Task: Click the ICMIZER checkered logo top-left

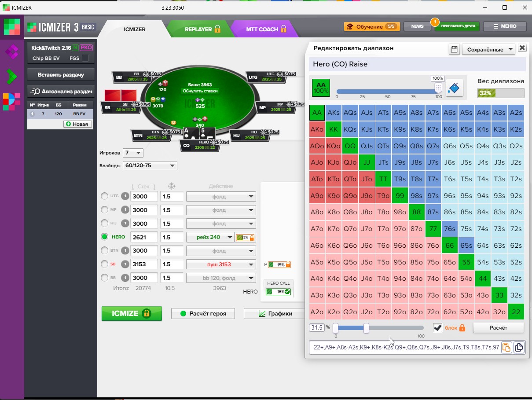Action: coord(12,27)
